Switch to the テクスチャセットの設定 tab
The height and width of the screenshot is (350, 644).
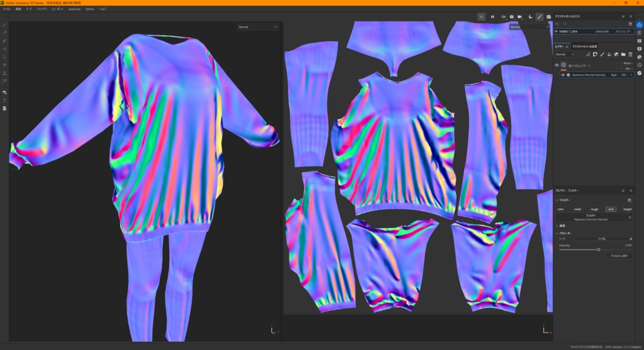coord(585,46)
